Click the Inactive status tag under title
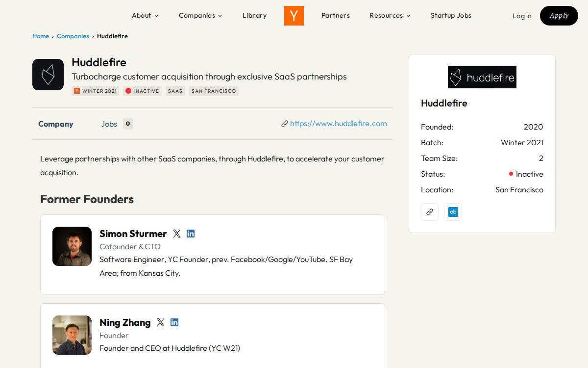 [142, 91]
